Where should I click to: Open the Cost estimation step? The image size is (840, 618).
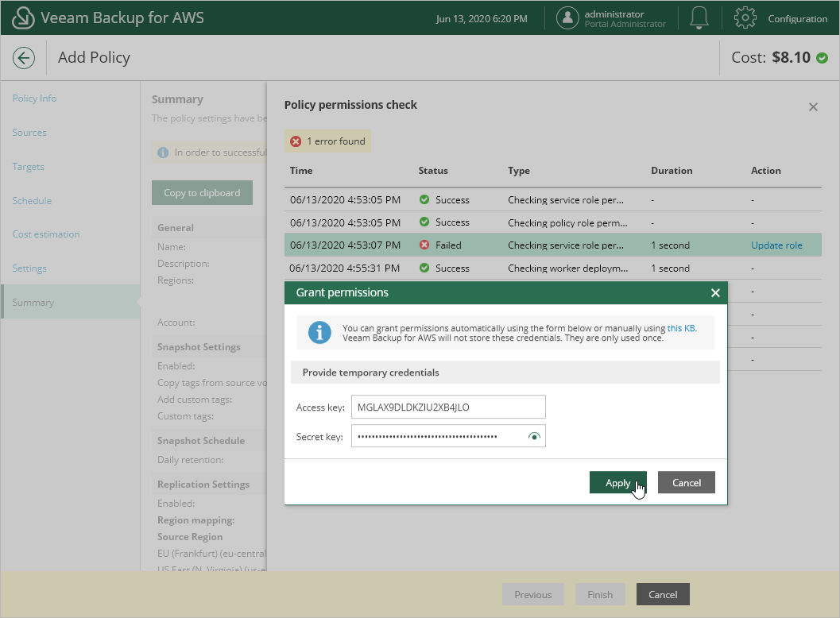tap(46, 234)
